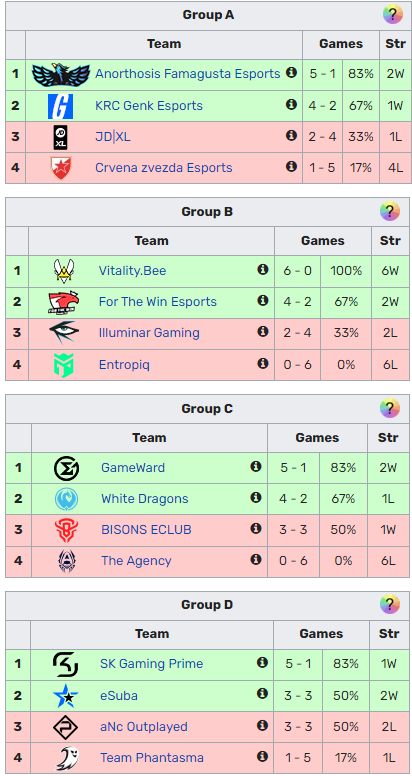
Task: Click the Illuminar Gaming link
Action: click(149, 333)
